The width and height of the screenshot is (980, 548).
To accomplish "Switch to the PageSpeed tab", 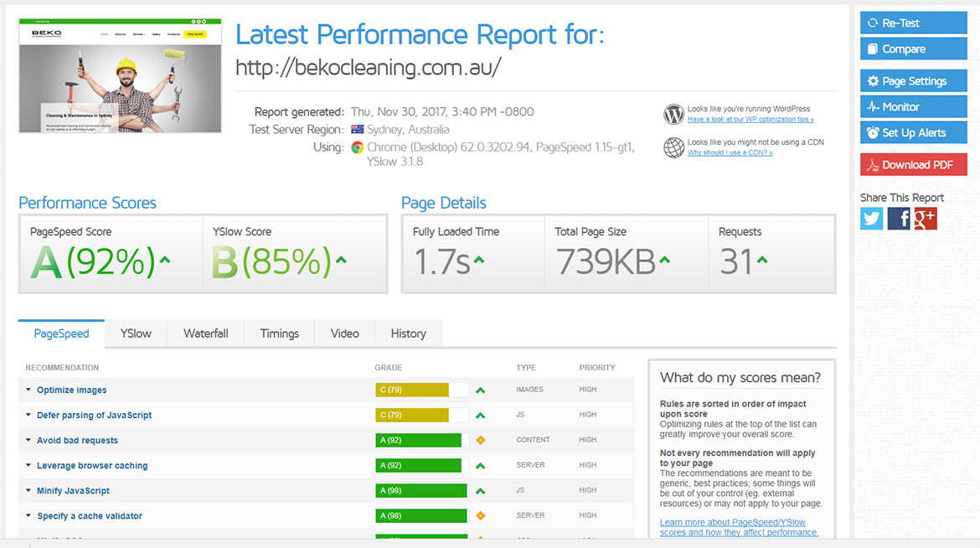I will [61, 333].
